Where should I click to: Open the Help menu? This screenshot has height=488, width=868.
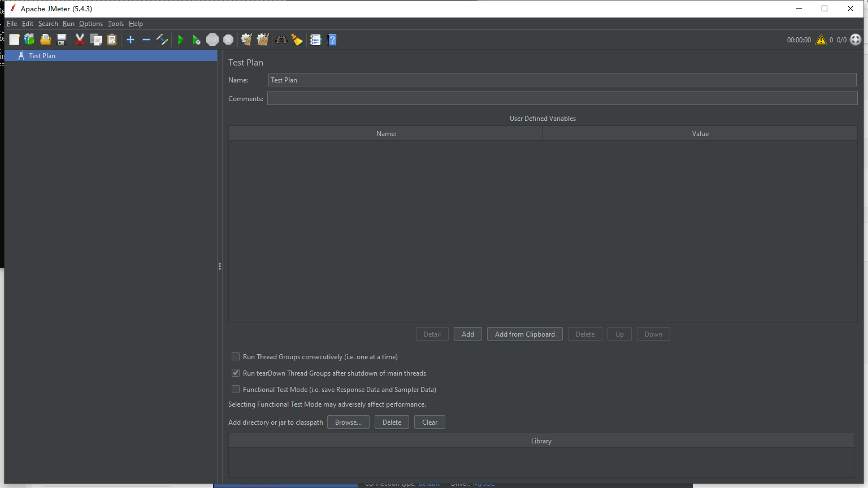point(136,24)
